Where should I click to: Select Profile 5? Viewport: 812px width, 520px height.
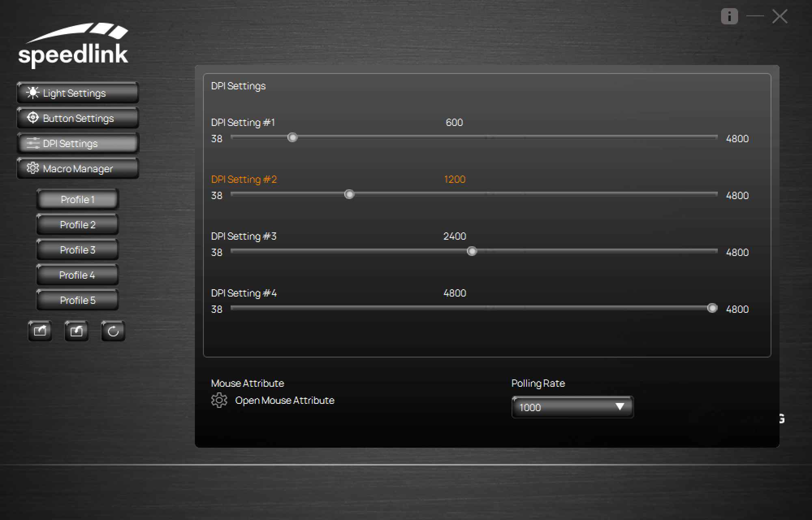tap(77, 300)
